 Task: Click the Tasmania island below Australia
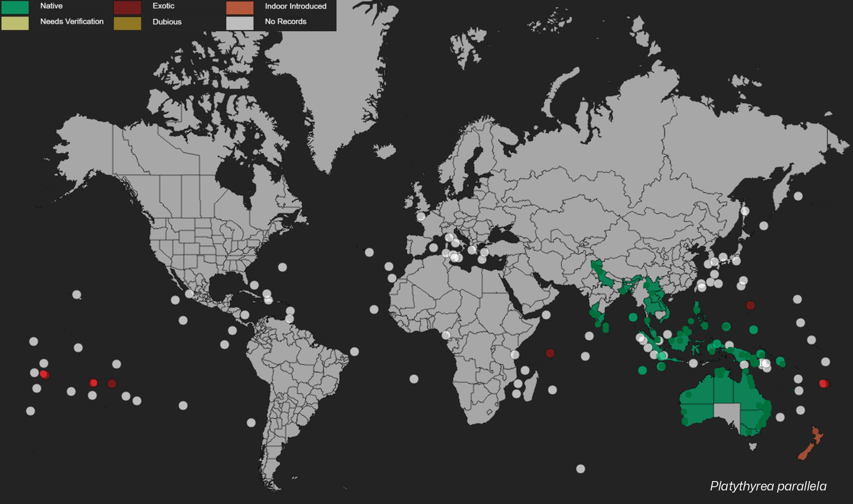752,446
